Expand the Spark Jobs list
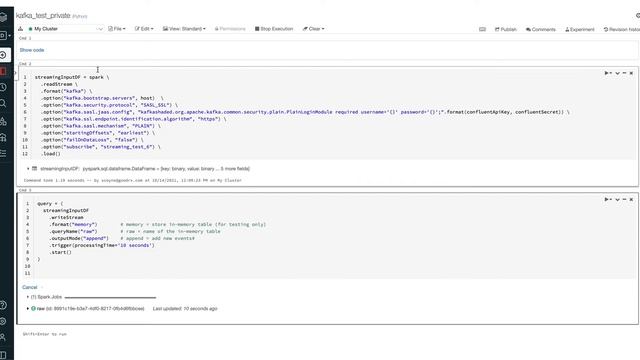 [28, 297]
